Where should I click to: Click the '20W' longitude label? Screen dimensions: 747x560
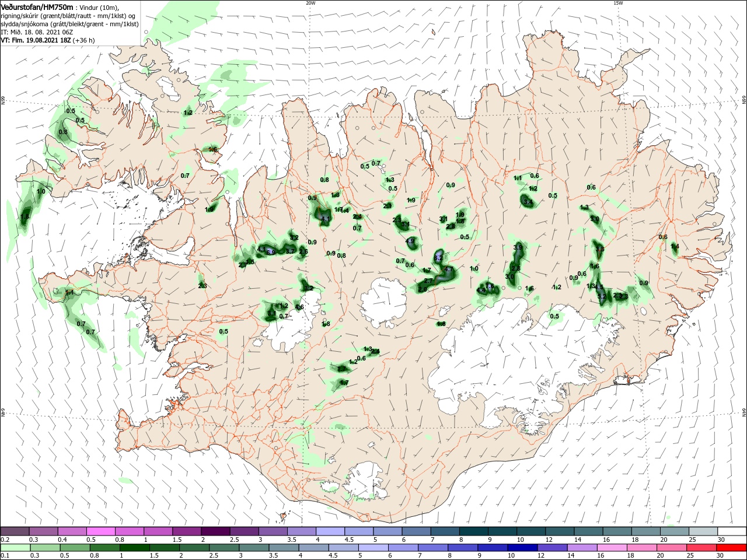pos(310,3)
